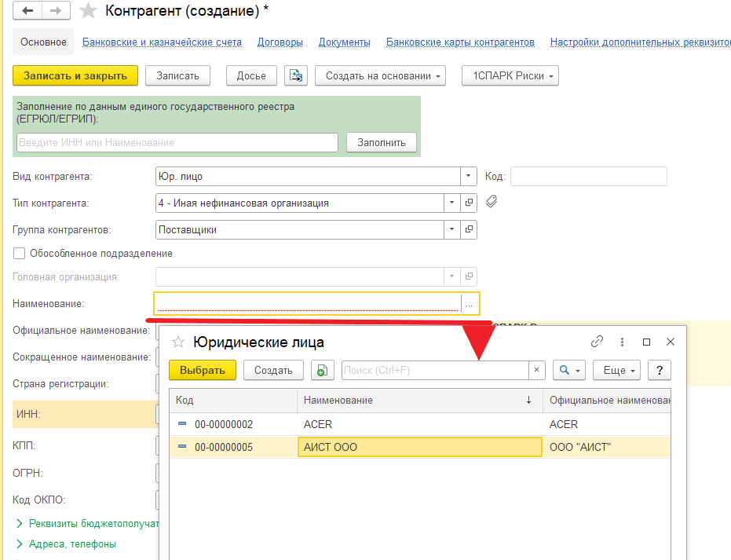Open the Создать на основании dropdown
731x560 pixels.
pyautogui.click(x=380, y=75)
